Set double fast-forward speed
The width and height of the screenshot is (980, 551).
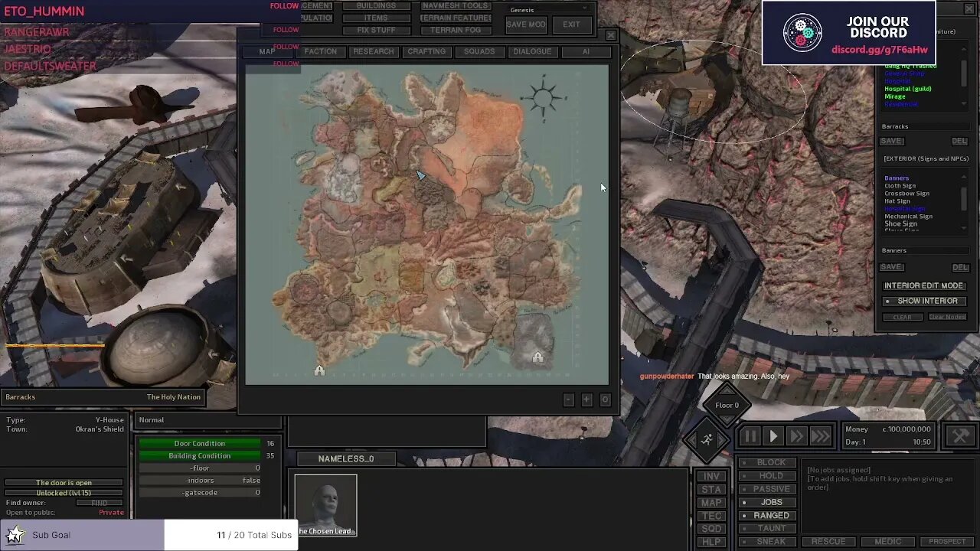797,436
